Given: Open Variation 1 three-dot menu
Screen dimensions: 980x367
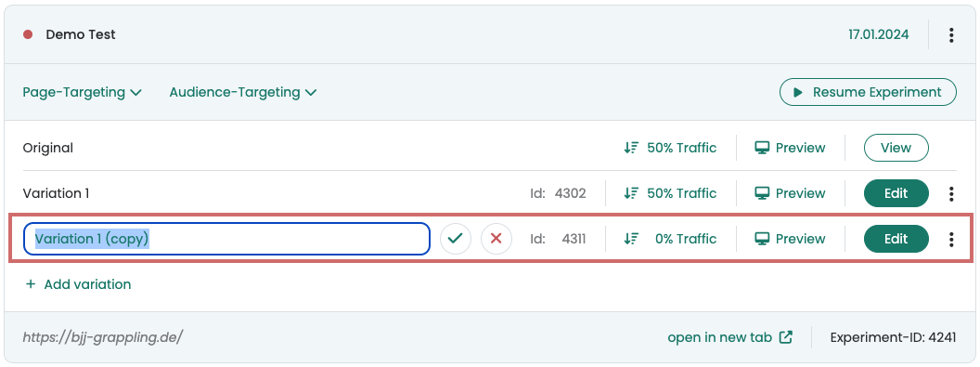Looking at the screenshot, I should (951, 194).
